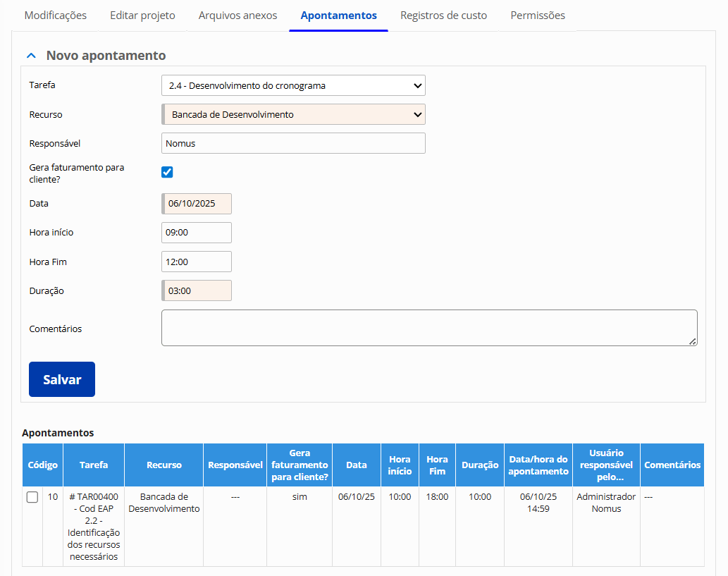Switch to the Permissões tab

[x=538, y=15]
